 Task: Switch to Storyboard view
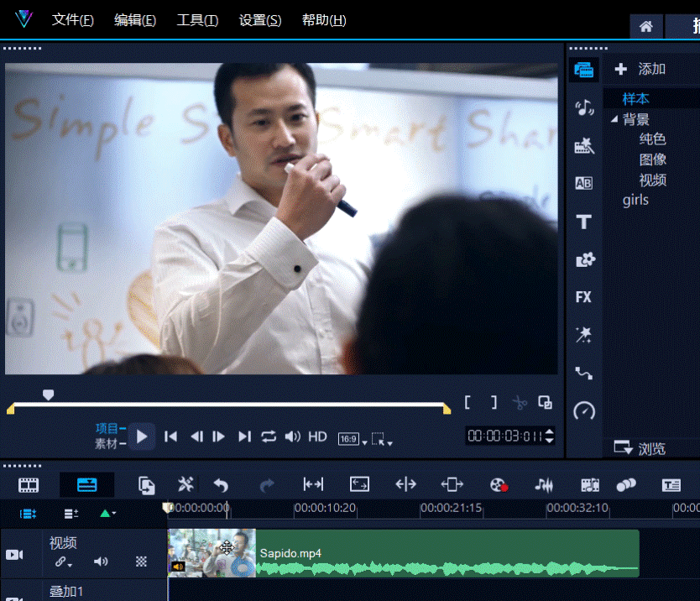pos(29,485)
